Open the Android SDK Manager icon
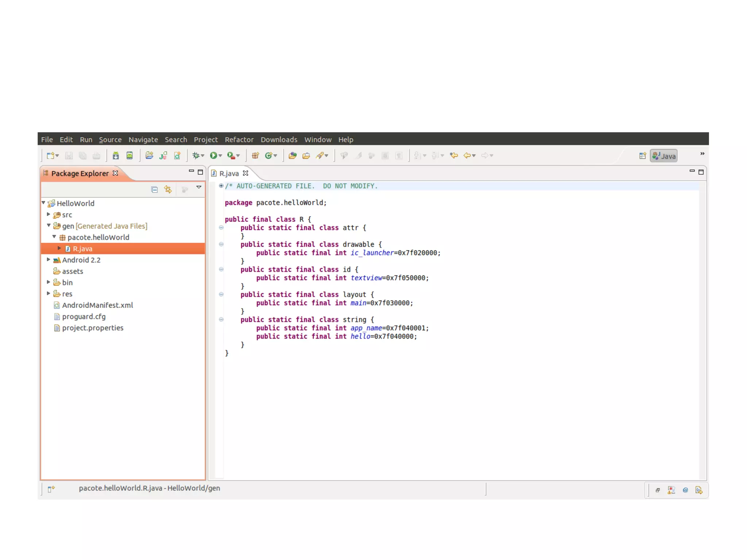Image resolution: width=747 pixels, height=560 pixels. point(116,156)
